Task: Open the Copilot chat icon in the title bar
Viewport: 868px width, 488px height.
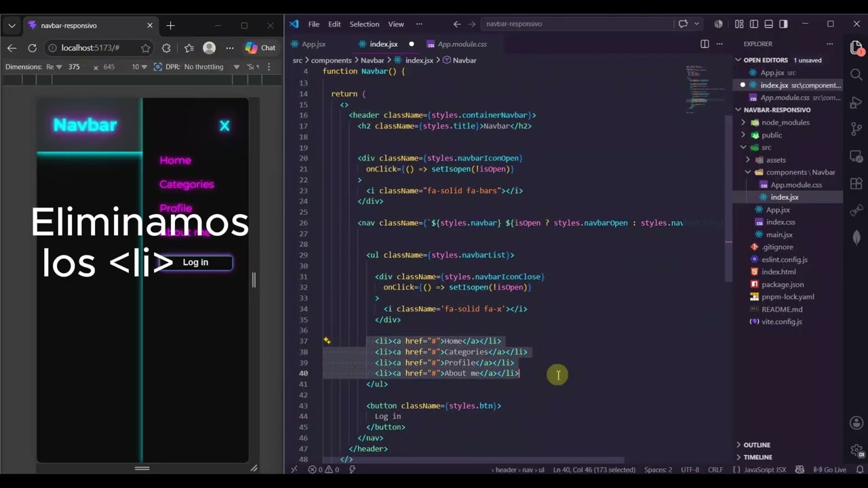Action: (683, 24)
